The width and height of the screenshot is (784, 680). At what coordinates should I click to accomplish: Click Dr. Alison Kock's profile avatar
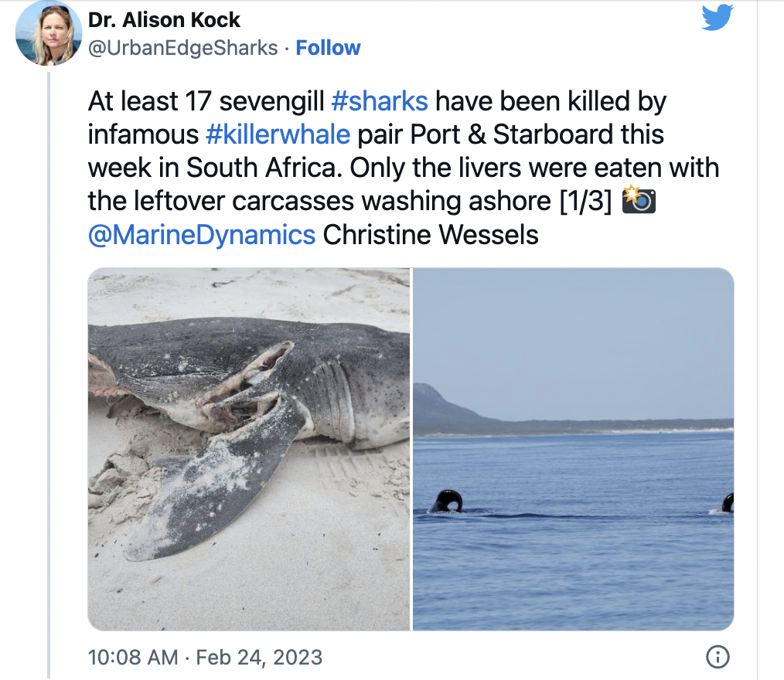pyautogui.click(x=48, y=33)
